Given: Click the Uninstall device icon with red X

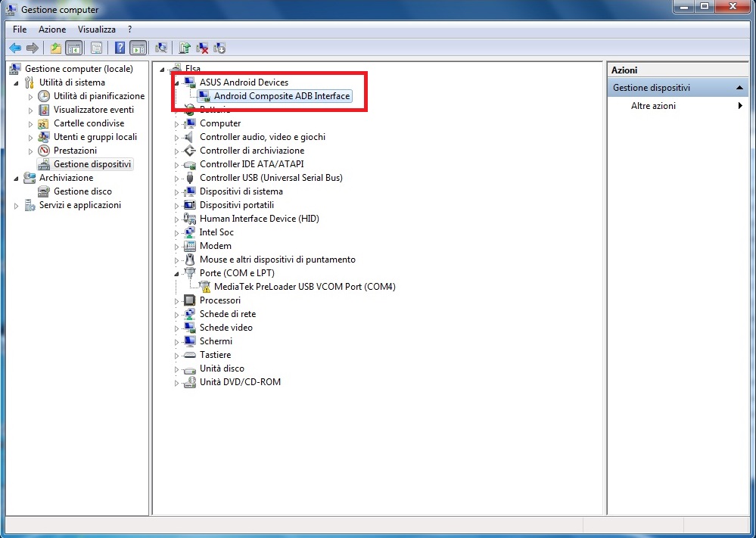Looking at the screenshot, I should tap(202, 48).
